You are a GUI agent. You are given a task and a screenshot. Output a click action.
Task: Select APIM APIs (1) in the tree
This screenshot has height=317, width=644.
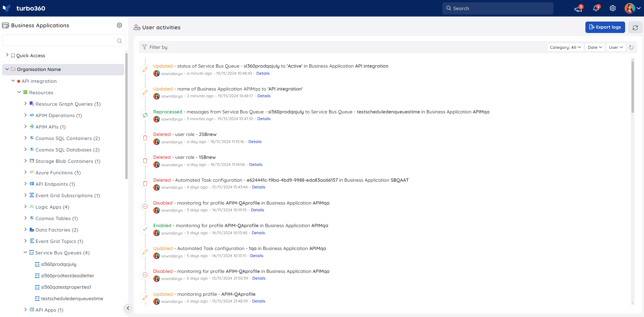[51, 127]
